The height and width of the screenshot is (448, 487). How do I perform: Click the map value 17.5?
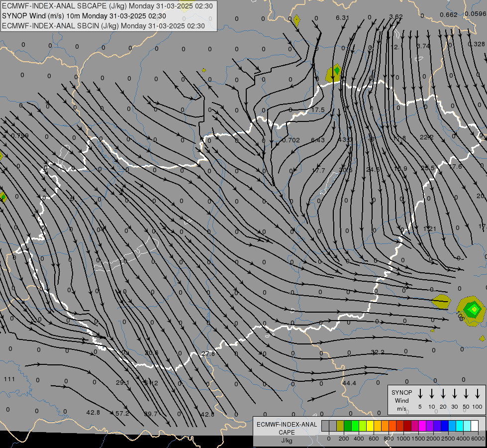[318, 110]
